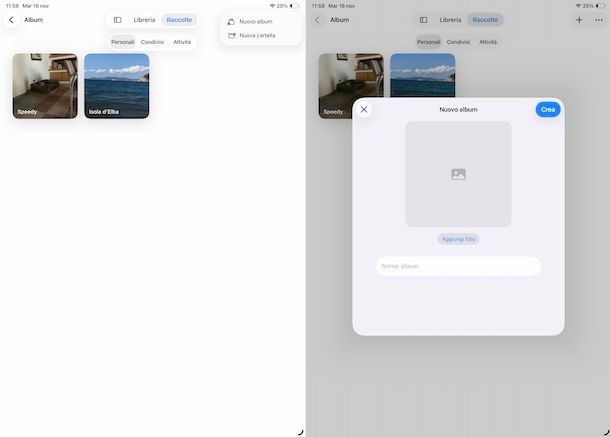Click the Crea button
Screen dimensions: 610x437
click(548, 110)
